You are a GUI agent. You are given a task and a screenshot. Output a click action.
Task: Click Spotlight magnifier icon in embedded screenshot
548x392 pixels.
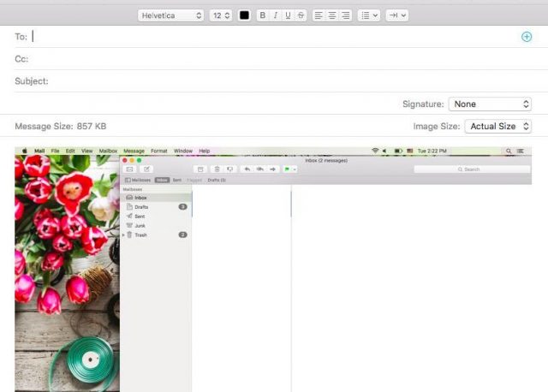click(x=509, y=151)
